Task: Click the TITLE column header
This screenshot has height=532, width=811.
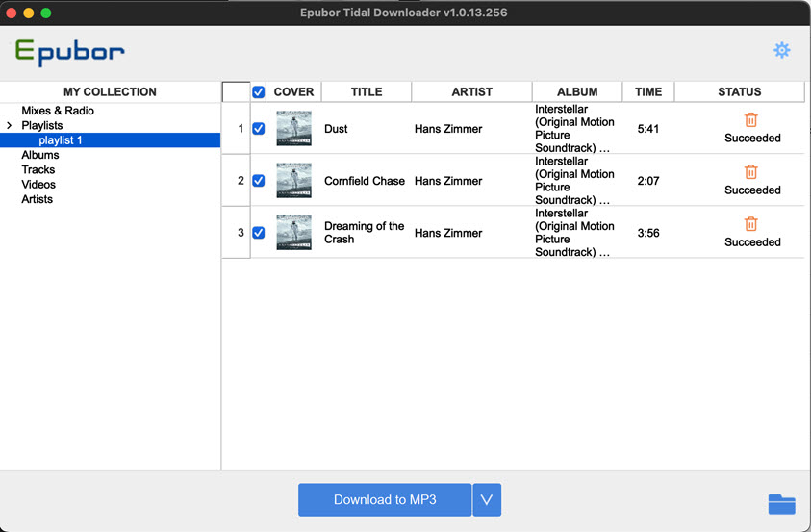Action: click(367, 92)
